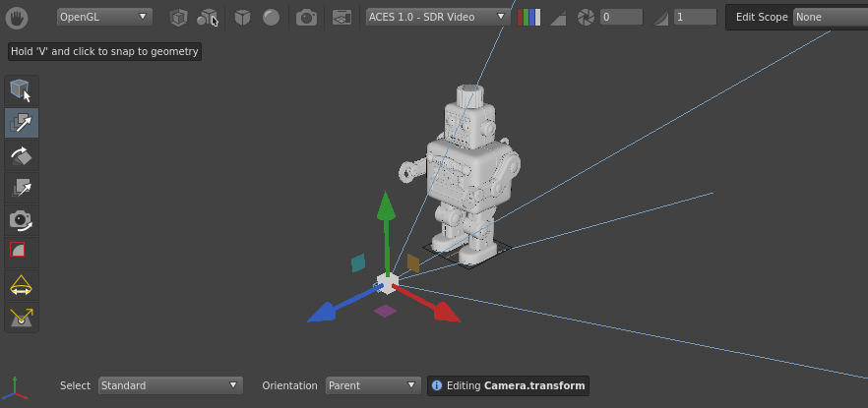
Task: Open the Orientation Parent dropdown
Action: pyautogui.click(x=373, y=385)
